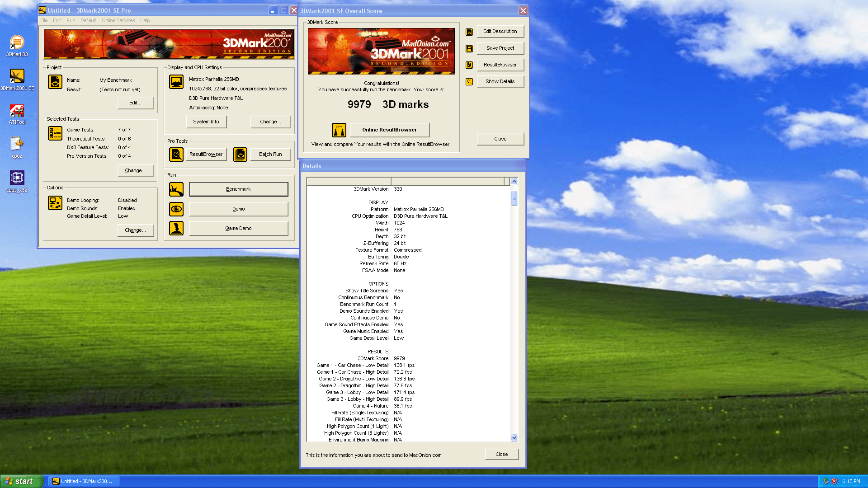Viewport: 868px width, 488px height.
Task: Click the ResultBrowser button in Pro Tools
Action: click(206, 154)
